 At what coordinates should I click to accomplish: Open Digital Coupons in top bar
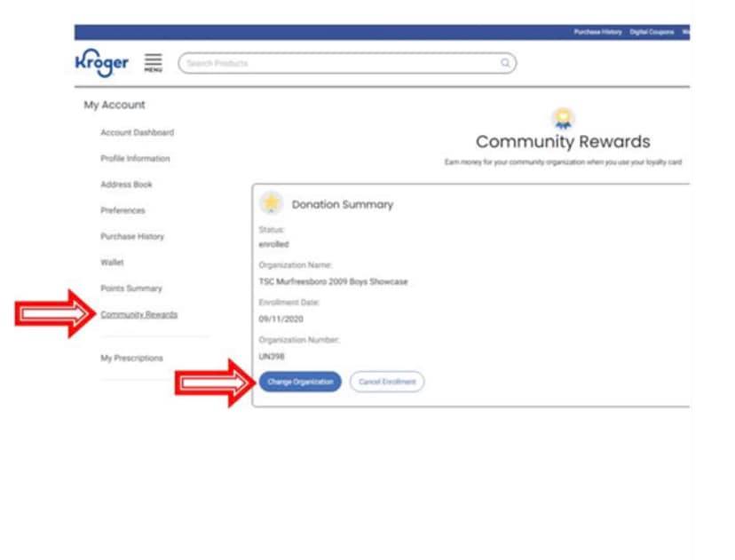click(x=652, y=32)
